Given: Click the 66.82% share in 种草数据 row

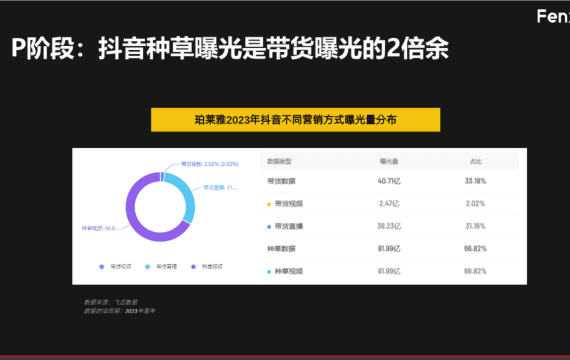Looking at the screenshot, I should 475,248.
